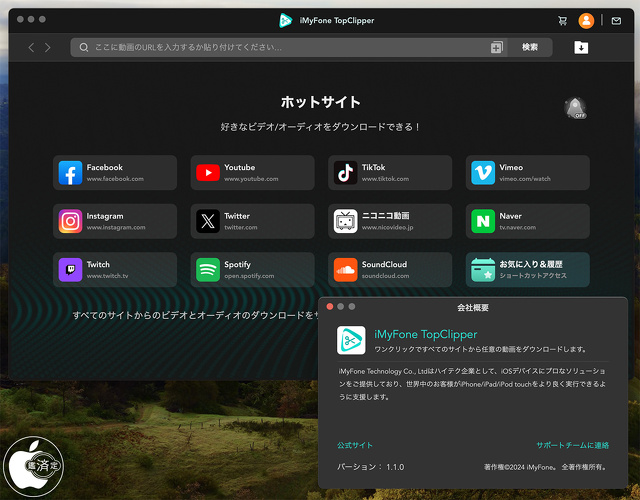Open the SoundCloud site card
This screenshot has width=640, height=500.
click(390, 270)
